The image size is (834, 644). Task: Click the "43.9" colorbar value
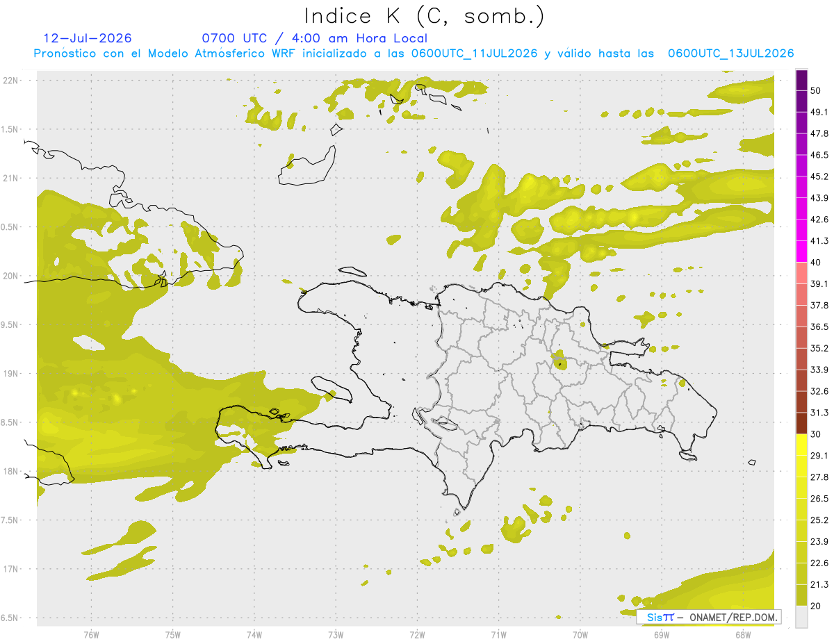[x=819, y=198]
